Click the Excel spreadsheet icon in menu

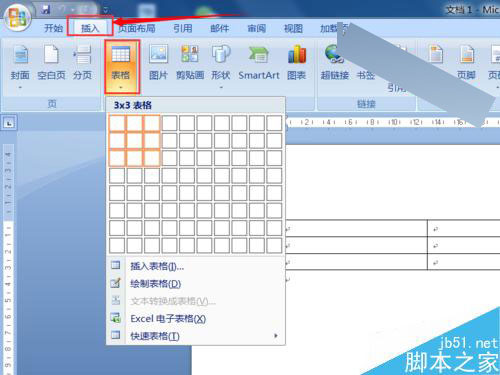coord(115,318)
